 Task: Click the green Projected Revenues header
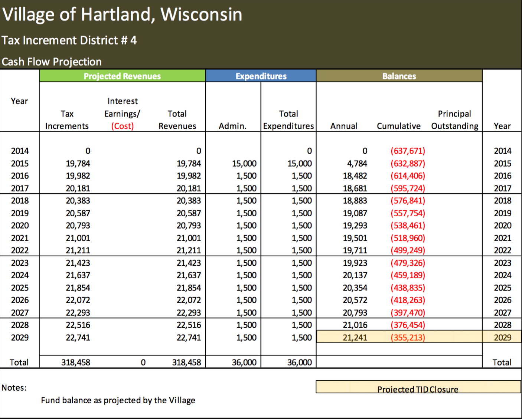tap(122, 76)
